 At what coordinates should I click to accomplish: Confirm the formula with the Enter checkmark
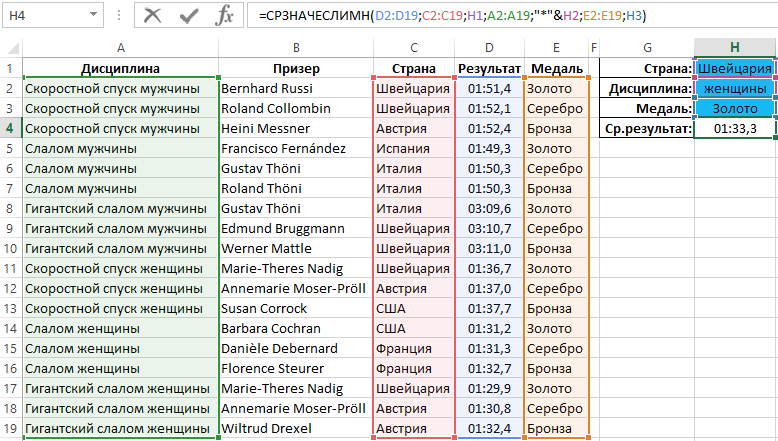click(x=188, y=16)
